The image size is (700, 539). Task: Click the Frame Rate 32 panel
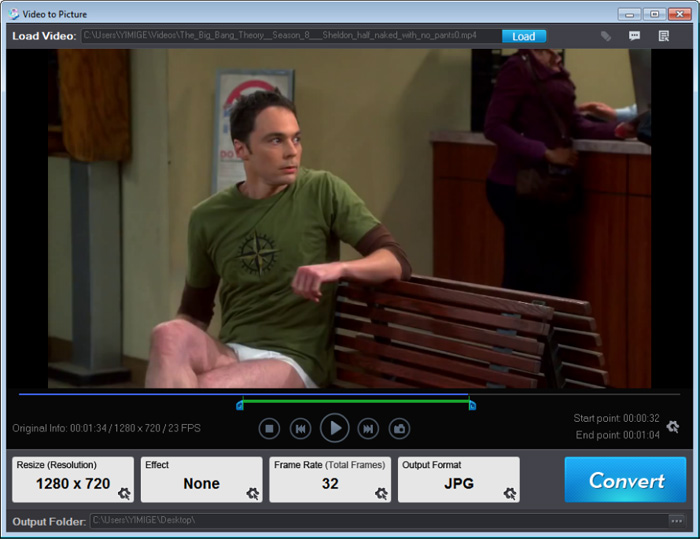(x=330, y=479)
